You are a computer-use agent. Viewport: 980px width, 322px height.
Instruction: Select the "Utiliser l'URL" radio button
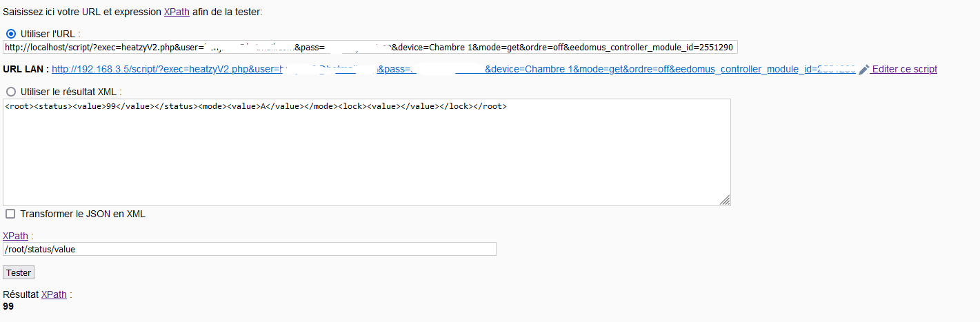[x=11, y=34]
